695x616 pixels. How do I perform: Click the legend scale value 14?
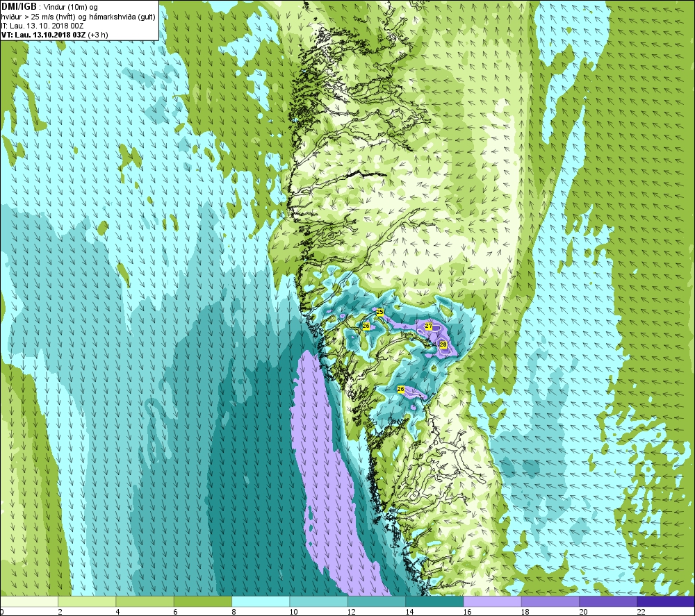tap(409, 612)
